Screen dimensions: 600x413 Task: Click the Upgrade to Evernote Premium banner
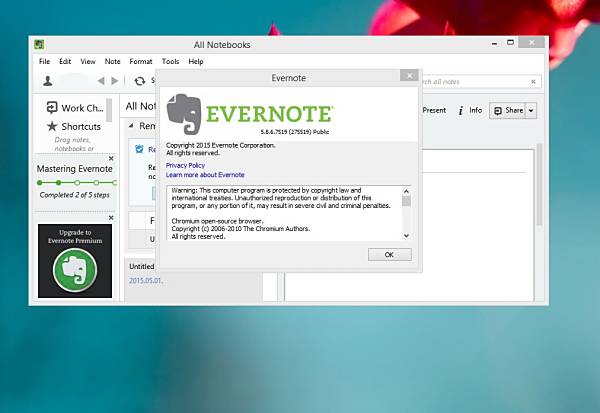(75, 261)
